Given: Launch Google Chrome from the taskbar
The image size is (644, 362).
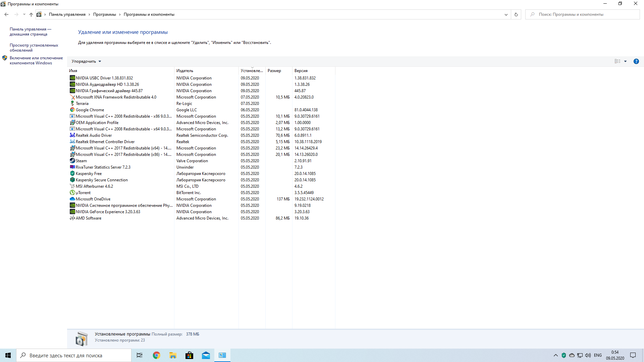Looking at the screenshot, I should pyautogui.click(x=156, y=355).
